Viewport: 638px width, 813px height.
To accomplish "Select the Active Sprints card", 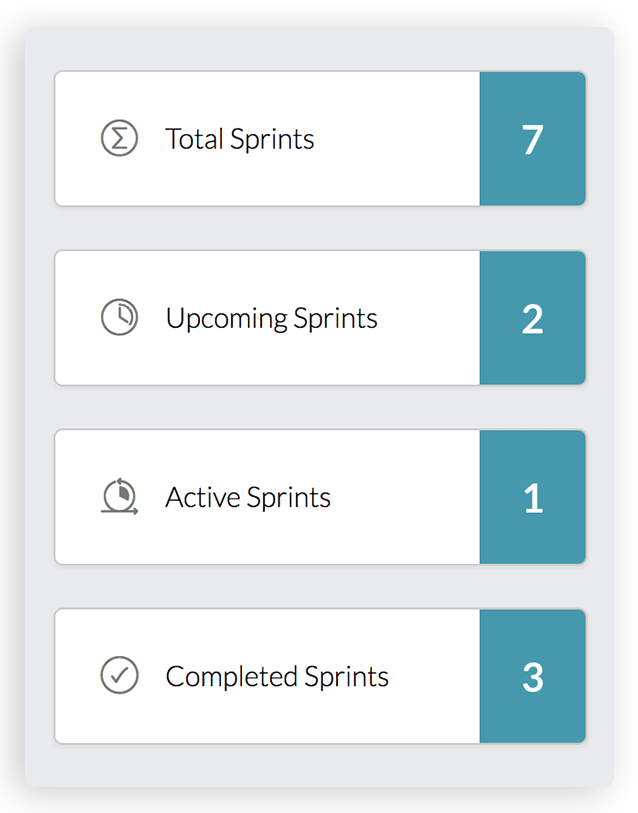I will (x=320, y=497).
